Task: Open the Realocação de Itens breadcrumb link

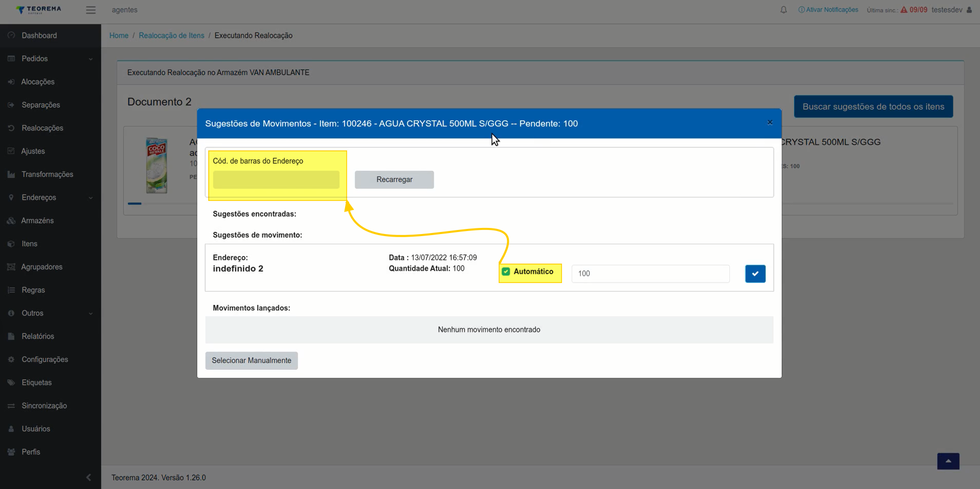Action: click(x=171, y=35)
